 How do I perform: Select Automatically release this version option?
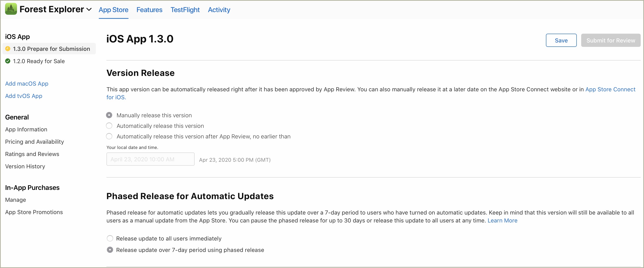pos(109,126)
